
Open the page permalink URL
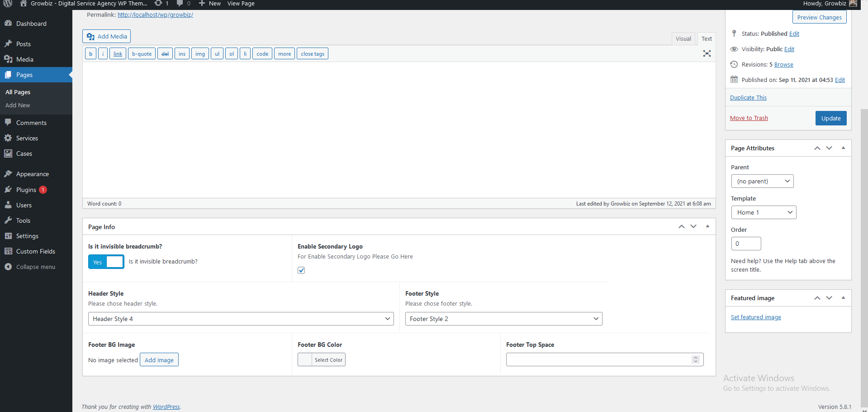[155, 14]
